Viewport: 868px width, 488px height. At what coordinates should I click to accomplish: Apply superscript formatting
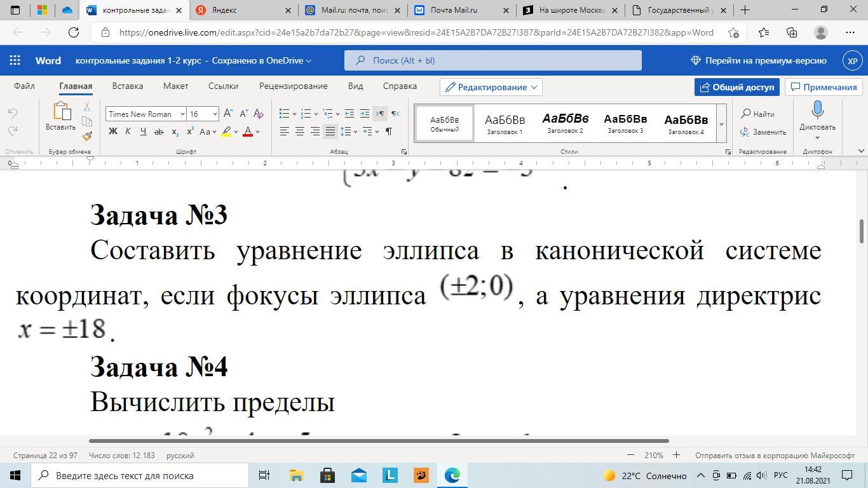tap(190, 132)
